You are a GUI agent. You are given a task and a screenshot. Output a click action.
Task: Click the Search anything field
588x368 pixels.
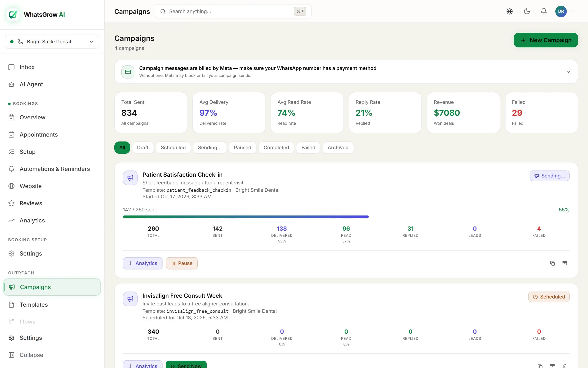[233, 11]
